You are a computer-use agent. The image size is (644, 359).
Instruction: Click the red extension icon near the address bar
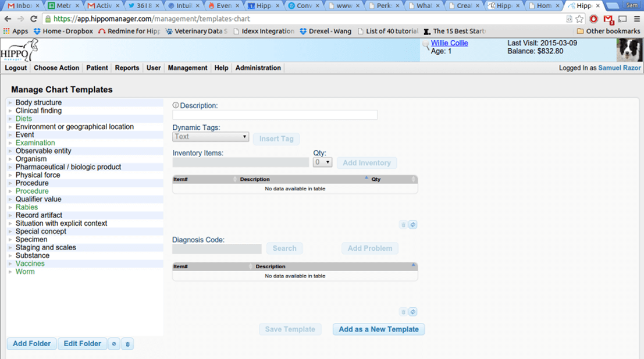(594, 18)
